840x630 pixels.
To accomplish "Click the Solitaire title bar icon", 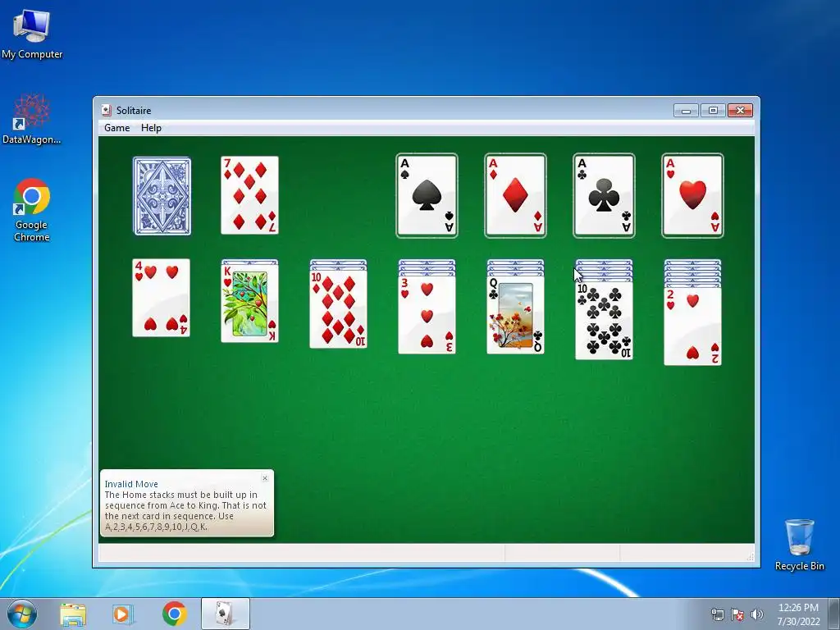I will [x=106, y=111].
